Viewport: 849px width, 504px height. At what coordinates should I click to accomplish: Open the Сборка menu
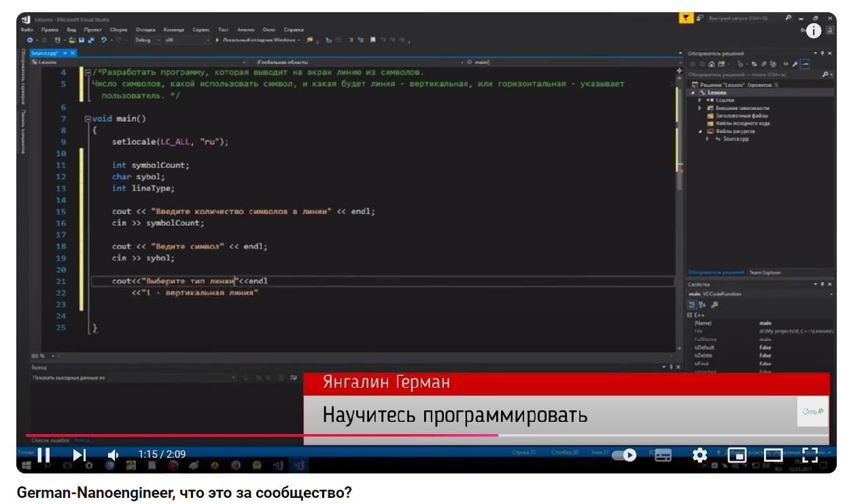118,30
